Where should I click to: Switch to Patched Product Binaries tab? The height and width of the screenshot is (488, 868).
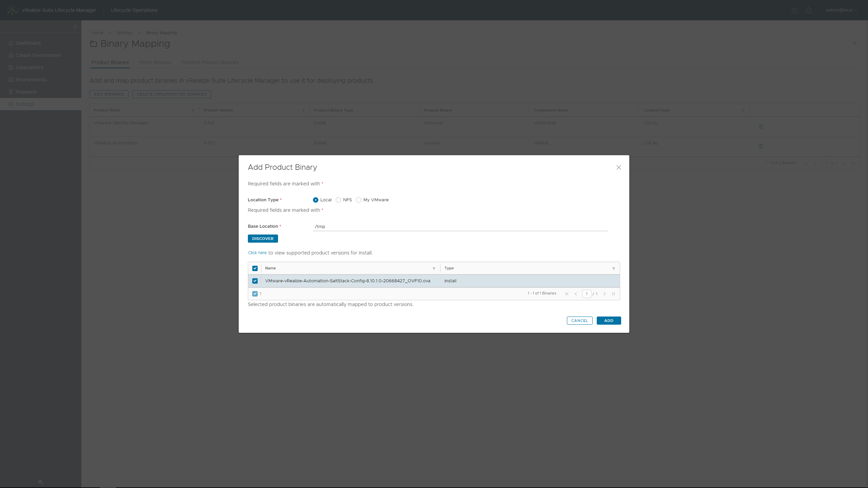coord(210,62)
